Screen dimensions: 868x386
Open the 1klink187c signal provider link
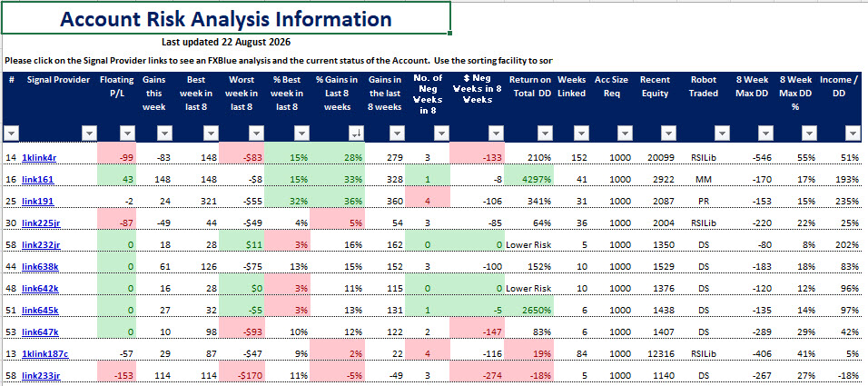coord(44,354)
